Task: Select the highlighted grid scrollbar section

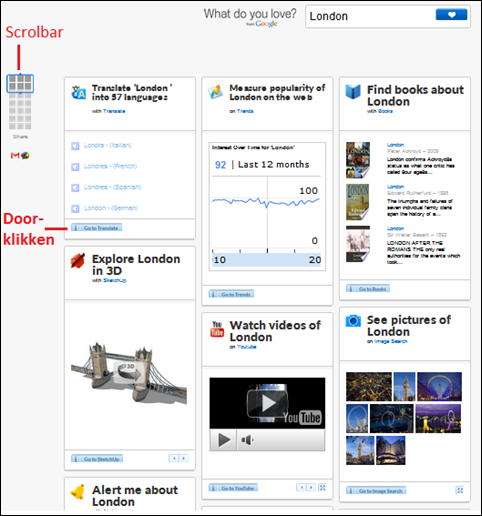Action: pyautogui.click(x=20, y=83)
